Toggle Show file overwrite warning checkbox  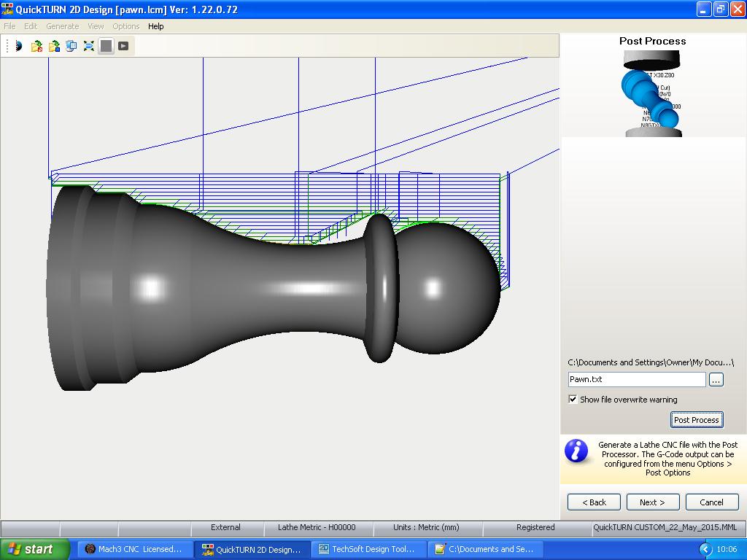[573, 400]
